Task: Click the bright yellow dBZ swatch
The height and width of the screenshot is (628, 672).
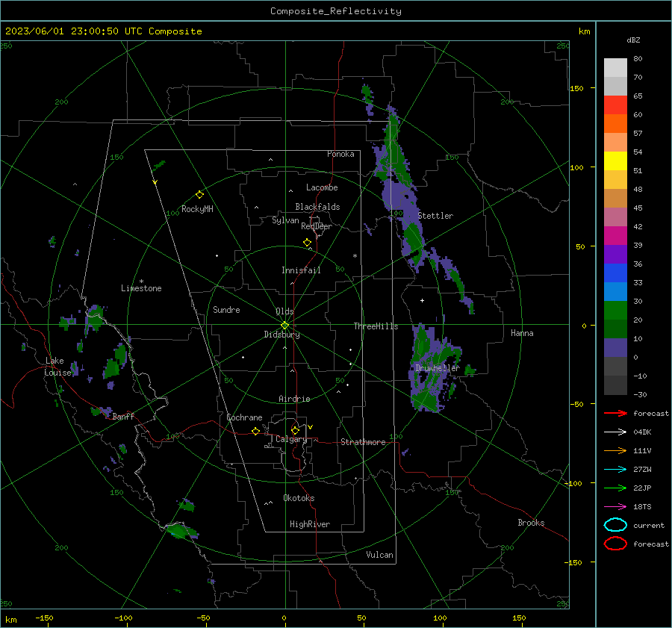Action: [x=615, y=161]
